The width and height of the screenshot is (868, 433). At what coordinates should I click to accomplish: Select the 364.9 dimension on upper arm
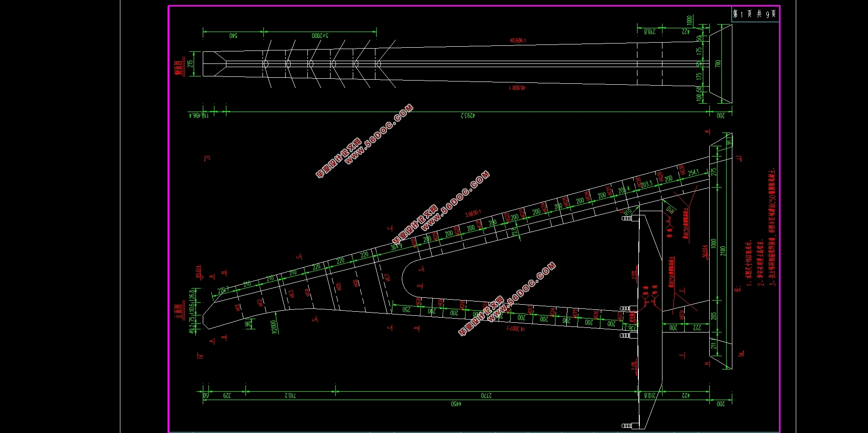point(396,247)
